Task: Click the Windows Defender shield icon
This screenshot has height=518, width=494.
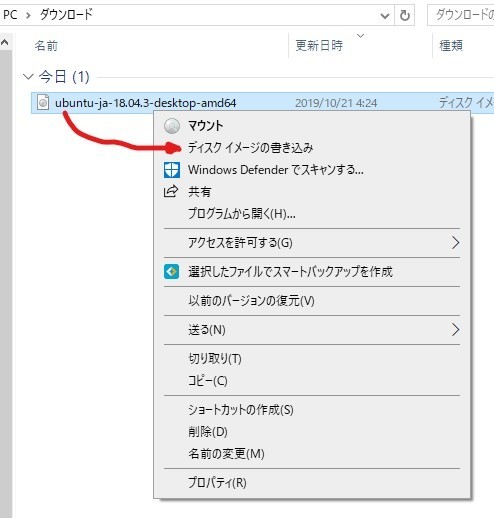Action: pos(172,170)
